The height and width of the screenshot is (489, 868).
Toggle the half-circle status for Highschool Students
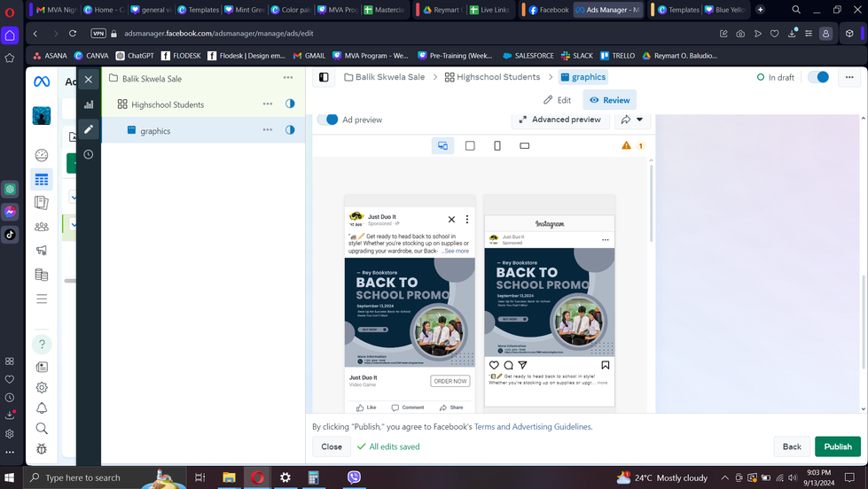[290, 104]
